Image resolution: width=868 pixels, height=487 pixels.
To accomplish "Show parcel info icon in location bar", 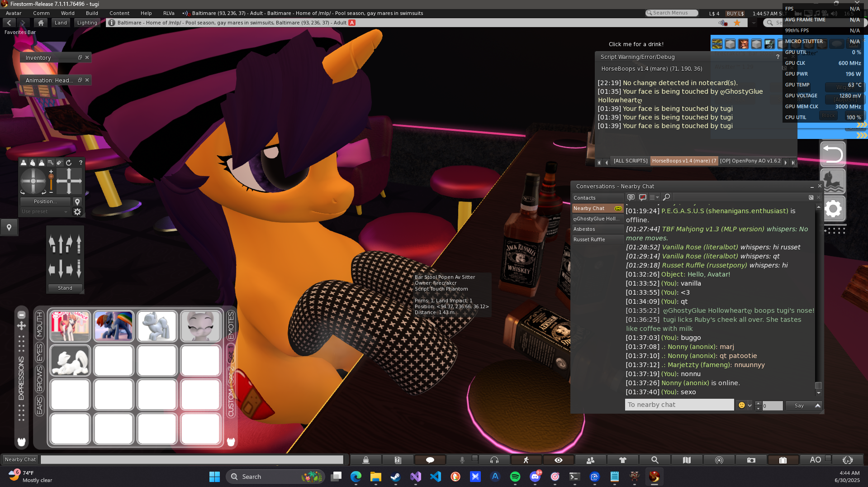I will tap(111, 23).
